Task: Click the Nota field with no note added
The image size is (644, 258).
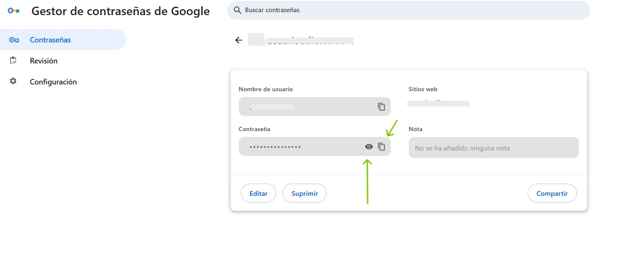Action: pos(494,148)
